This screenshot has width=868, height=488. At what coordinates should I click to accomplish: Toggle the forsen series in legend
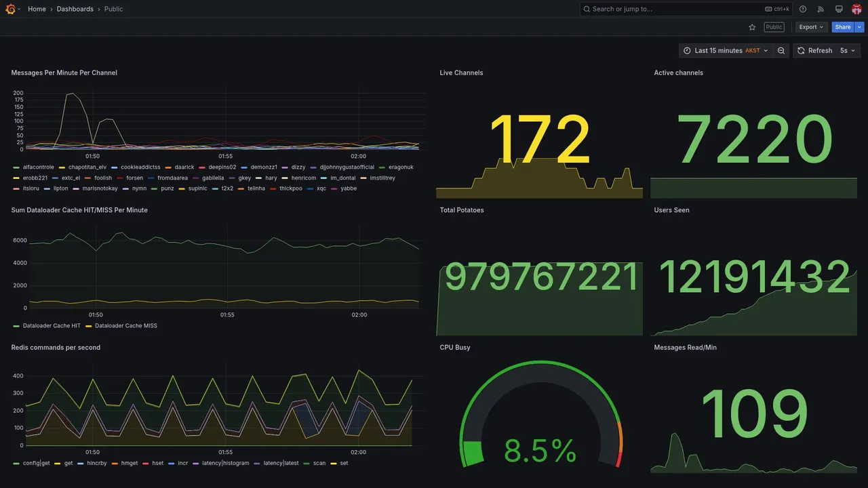tap(134, 178)
